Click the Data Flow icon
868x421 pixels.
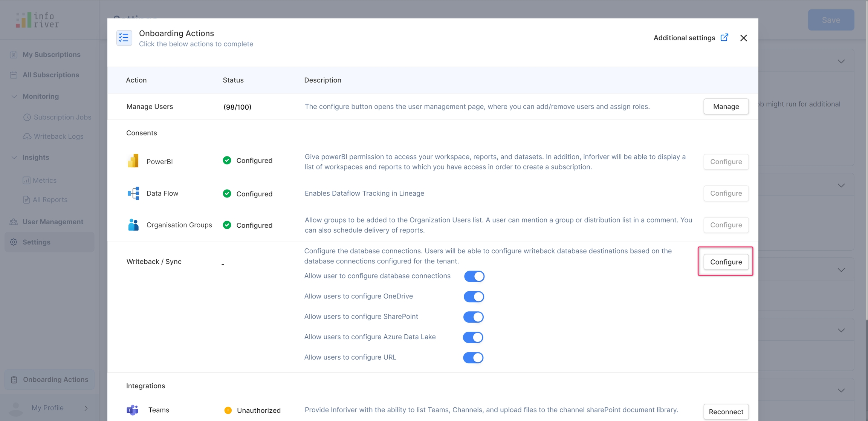[133, 193]
